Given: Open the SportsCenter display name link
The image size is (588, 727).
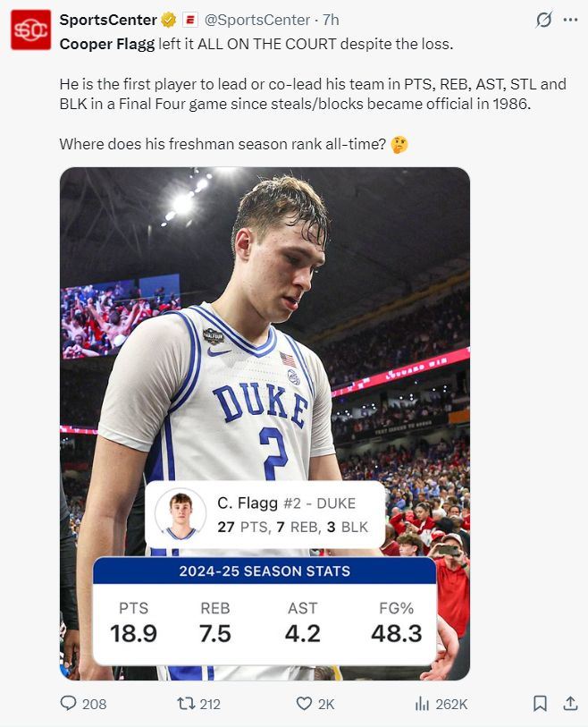Looking at the screenshot, I should pos(107,20).
